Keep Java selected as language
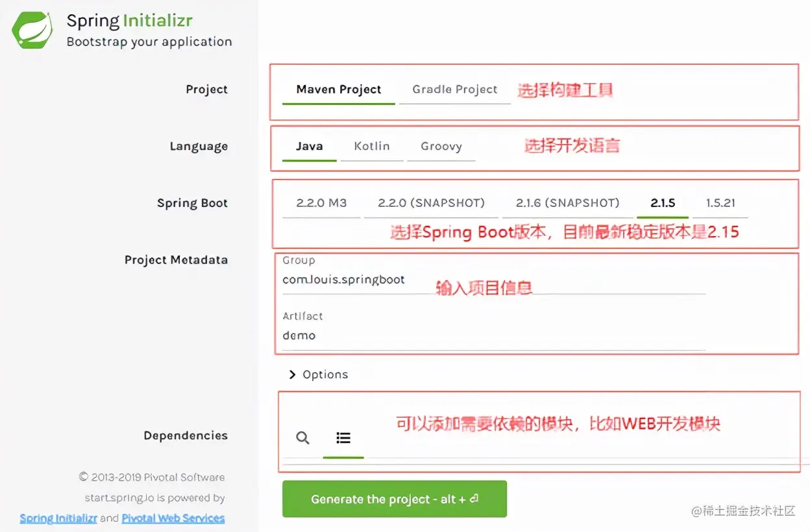 point(309,146)
